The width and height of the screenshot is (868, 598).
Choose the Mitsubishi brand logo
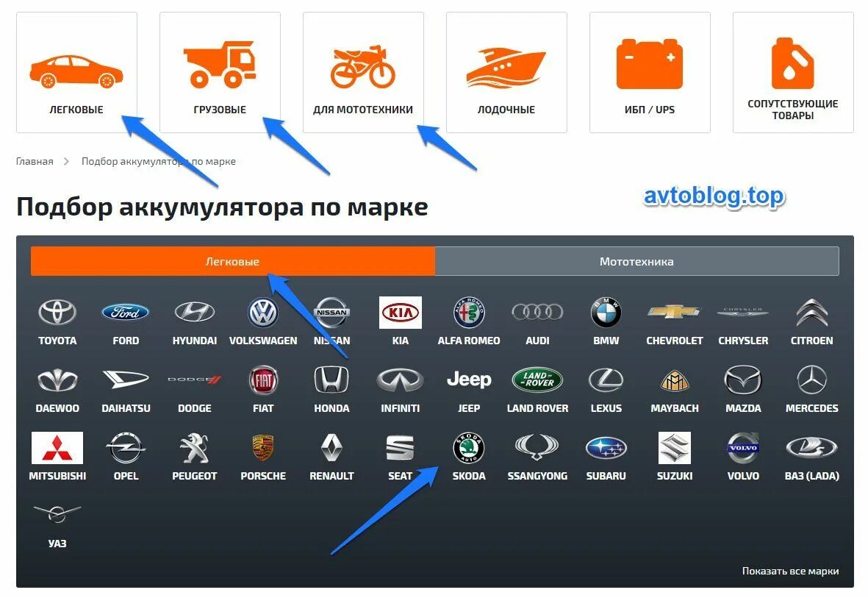[x=57, y=448]
